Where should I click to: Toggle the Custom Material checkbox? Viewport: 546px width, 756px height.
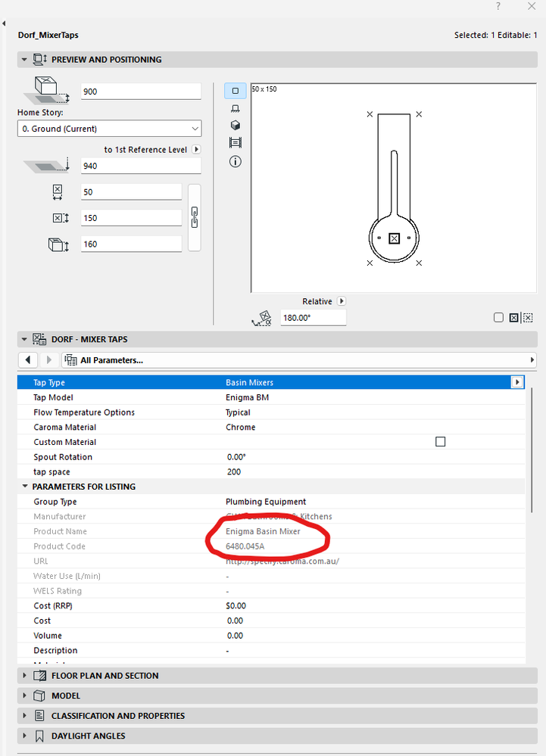point(441,442)
